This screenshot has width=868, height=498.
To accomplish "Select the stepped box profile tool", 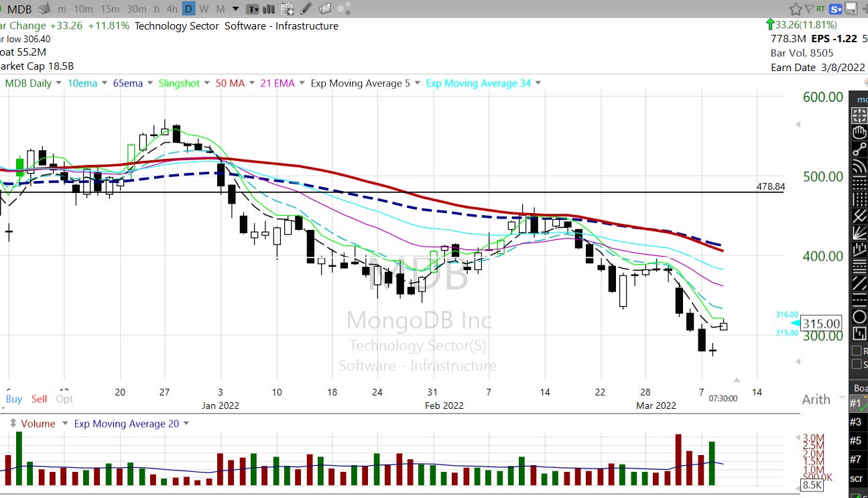I will (859, 333).
